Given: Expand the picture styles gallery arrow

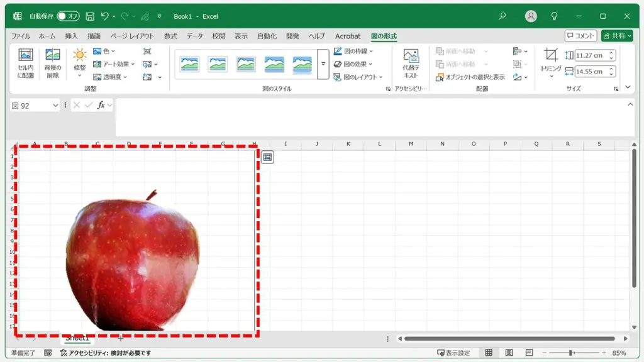Looking at the screenshot, I should click(x=323, y=64).
